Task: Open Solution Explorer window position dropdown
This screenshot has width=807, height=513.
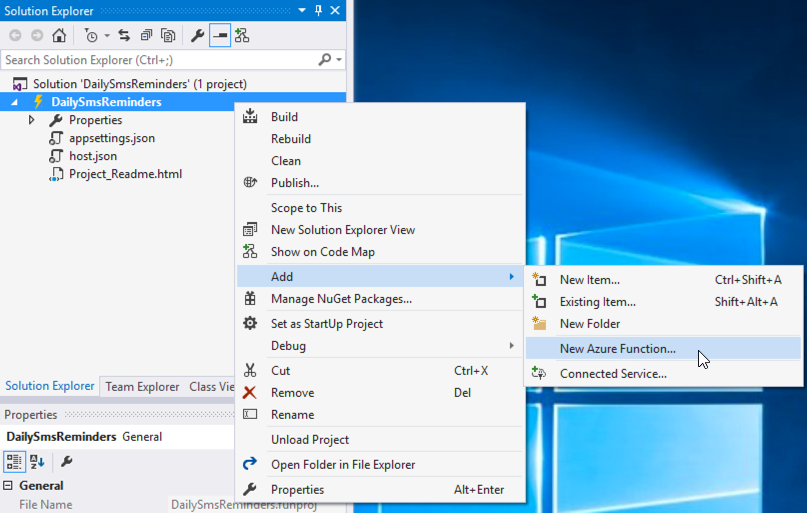Action: [x=302, y=10]
